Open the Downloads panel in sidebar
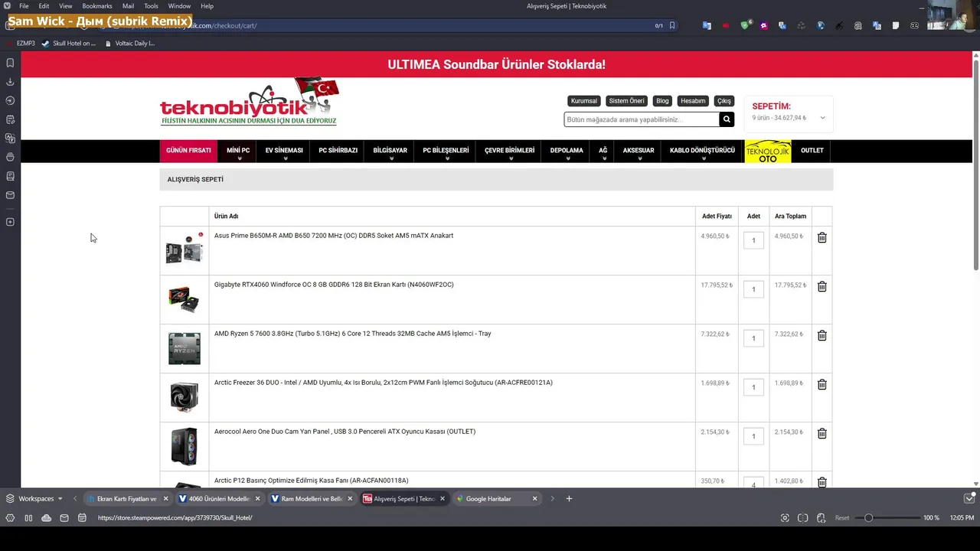980x551 pixels. tap(10, 82)
